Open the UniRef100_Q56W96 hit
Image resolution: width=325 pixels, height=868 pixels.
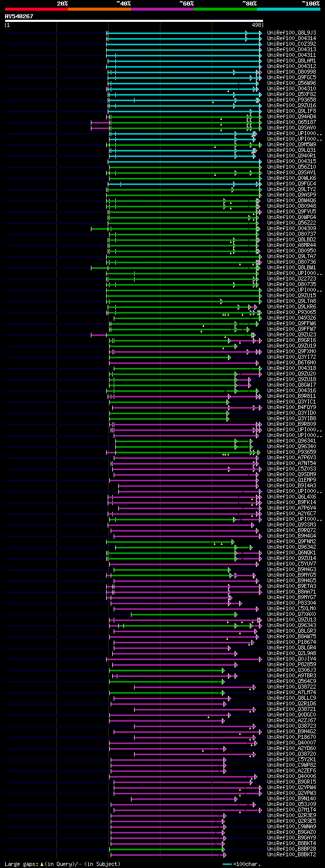coord(292,83)
